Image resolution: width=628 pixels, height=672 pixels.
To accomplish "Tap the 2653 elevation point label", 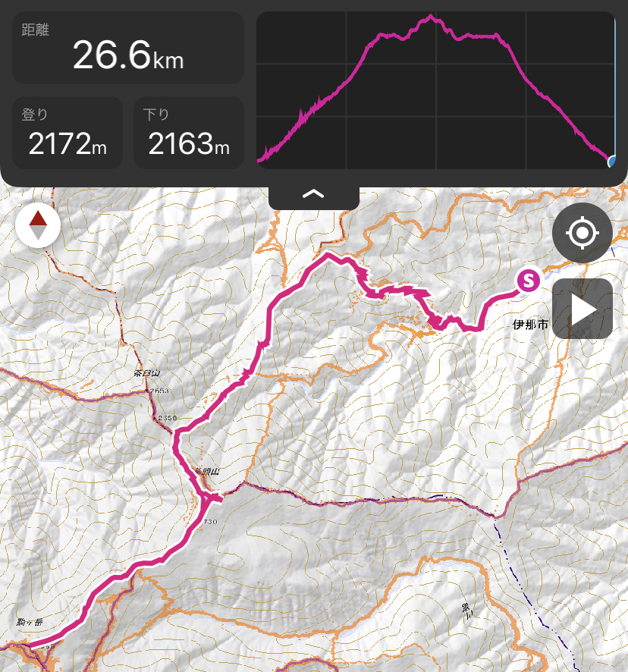I will (x=159, y=391).
